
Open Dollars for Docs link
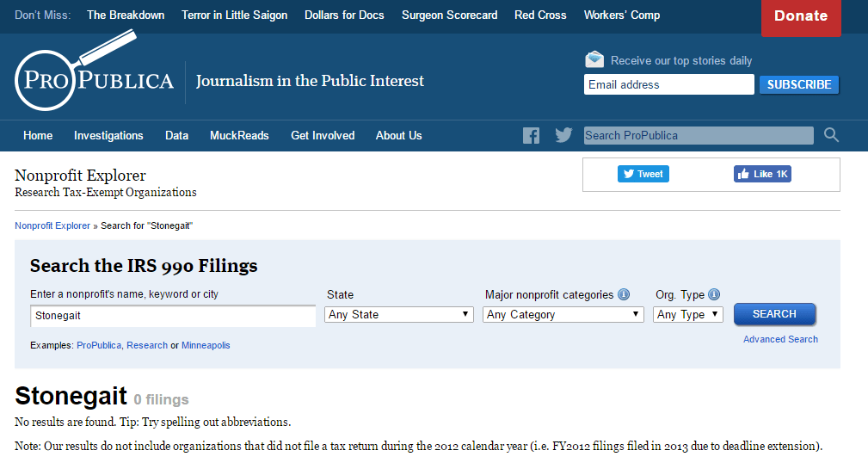344,15
